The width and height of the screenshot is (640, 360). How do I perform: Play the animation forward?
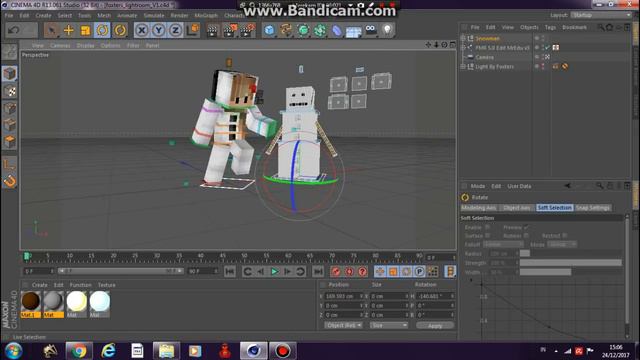[x=275, y=271]
